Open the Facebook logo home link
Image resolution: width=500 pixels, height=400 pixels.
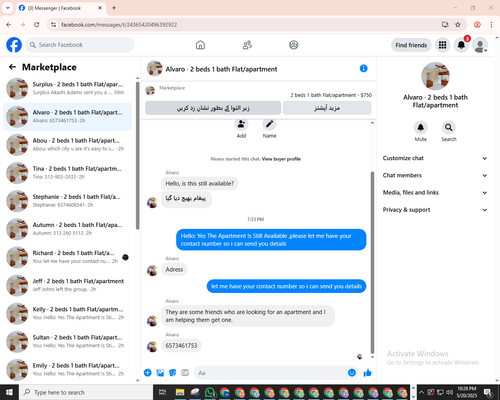14,45
